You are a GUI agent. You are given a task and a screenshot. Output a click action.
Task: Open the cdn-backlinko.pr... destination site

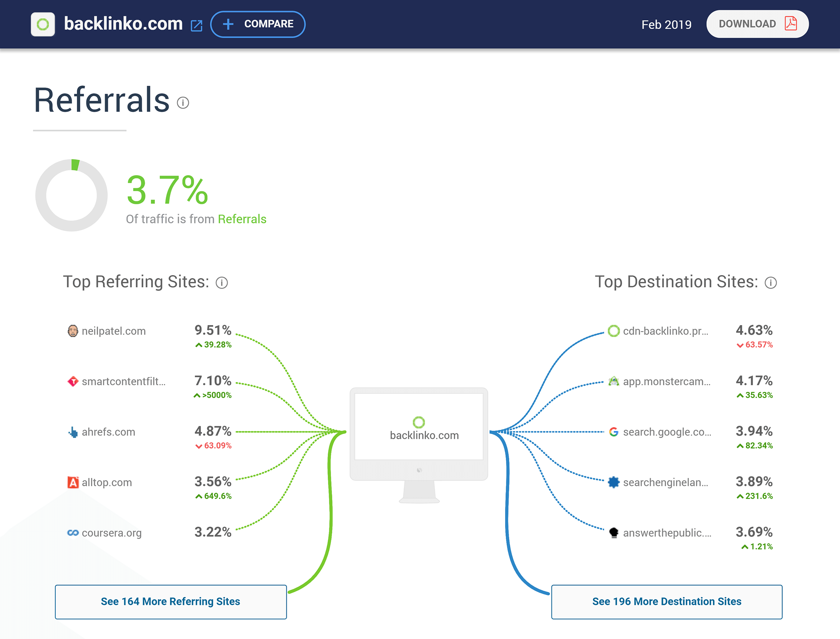click(665, 331)
